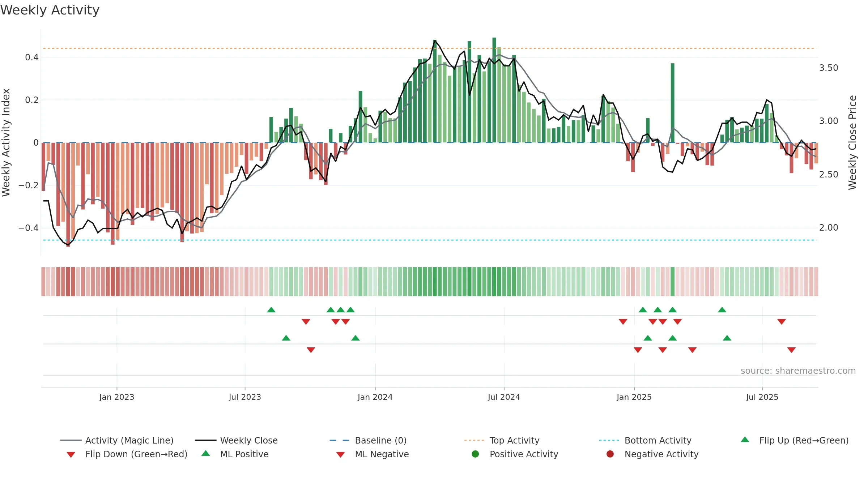The width and height of the screenshot is (868, 488).
Task: Click the first Flip Up marker after Jul 2023
Action: [271, 310]
